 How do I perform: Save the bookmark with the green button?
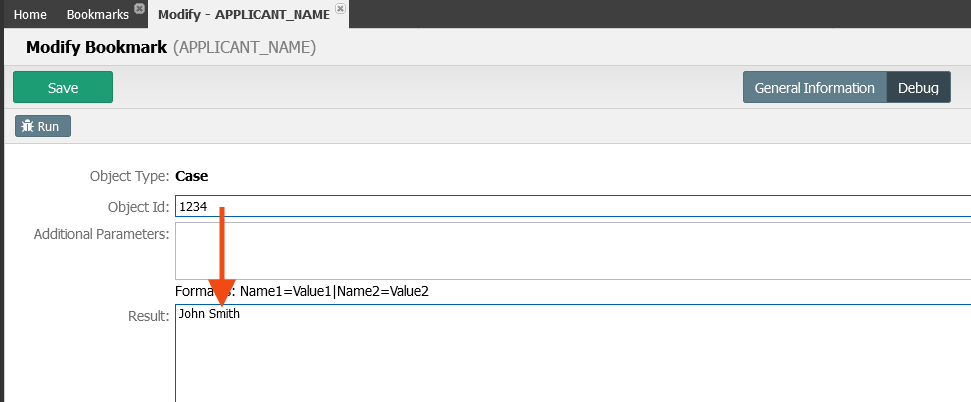pyautogui.click(x=63, y=87)
